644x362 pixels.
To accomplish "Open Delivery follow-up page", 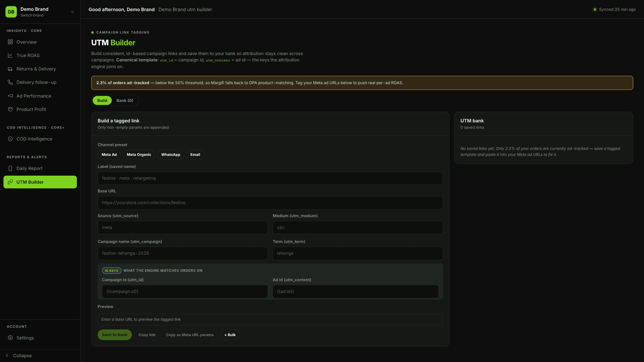I will (x=40, y=82).
